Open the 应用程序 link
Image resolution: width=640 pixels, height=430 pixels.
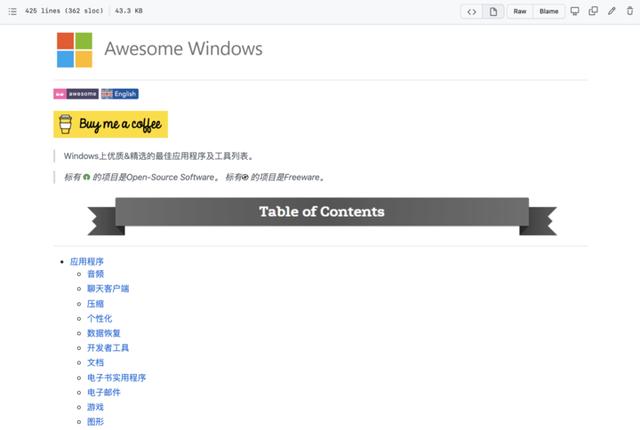tap(87, 261)
